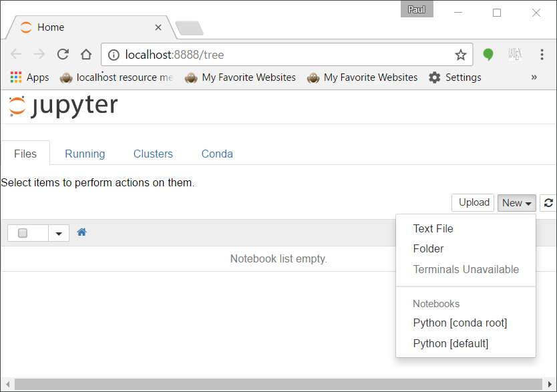Switch to the Running tab
The image size is (557, 392).
[85, 154]
